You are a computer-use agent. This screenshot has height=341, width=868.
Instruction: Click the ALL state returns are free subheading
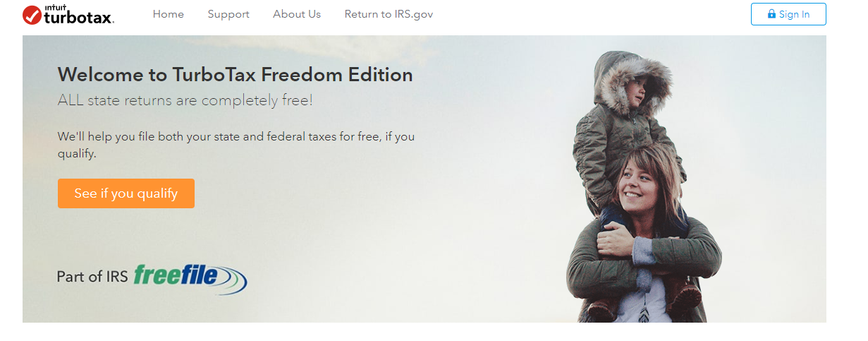[185, 100]
